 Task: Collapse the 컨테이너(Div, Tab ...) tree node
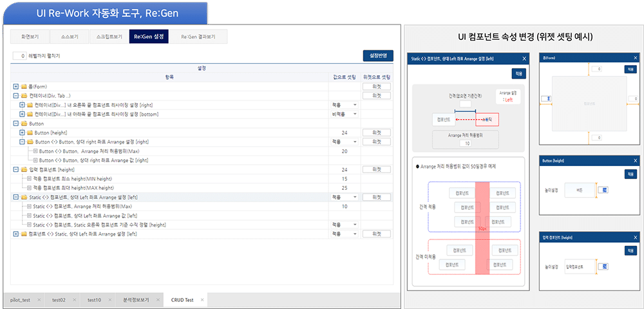click(16, 96)
